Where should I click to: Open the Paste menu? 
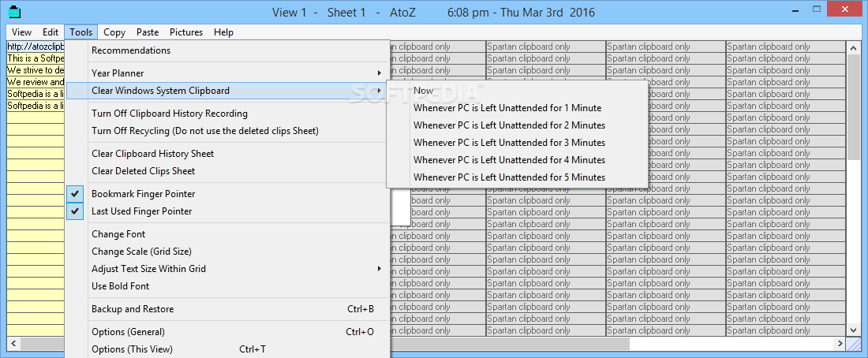pyautogui.click(x=148, y=32)
